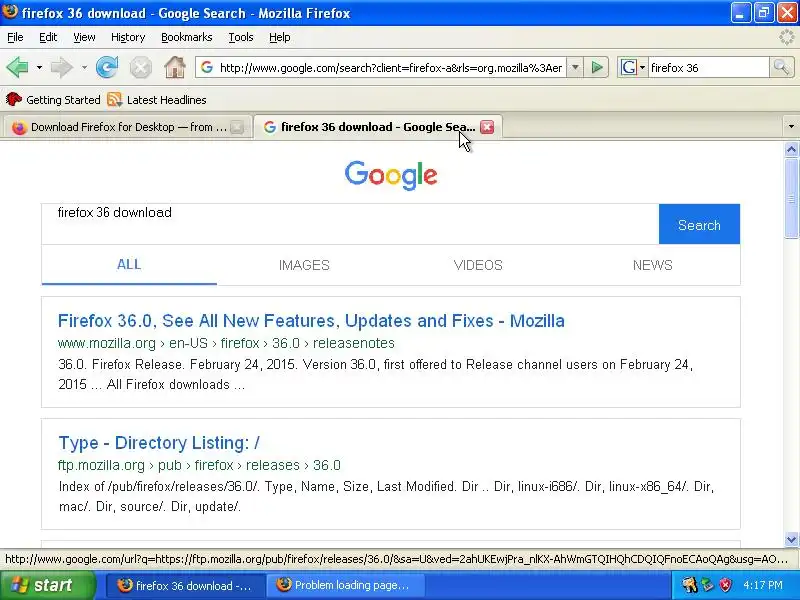Switch to 'Problem loading page' taskbar window
This screenshot has width=800, height=600.
click(345, 586)
